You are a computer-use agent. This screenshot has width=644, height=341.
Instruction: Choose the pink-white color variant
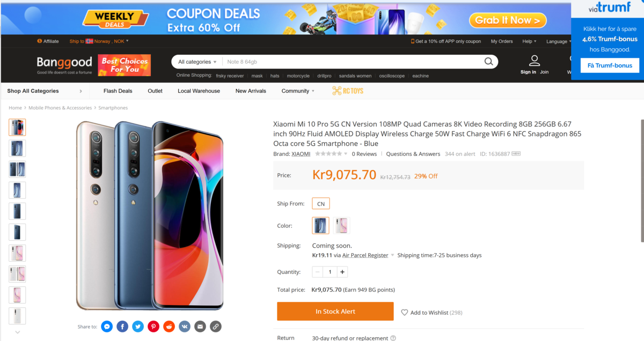pyautogui.click(x=341, y=226)
